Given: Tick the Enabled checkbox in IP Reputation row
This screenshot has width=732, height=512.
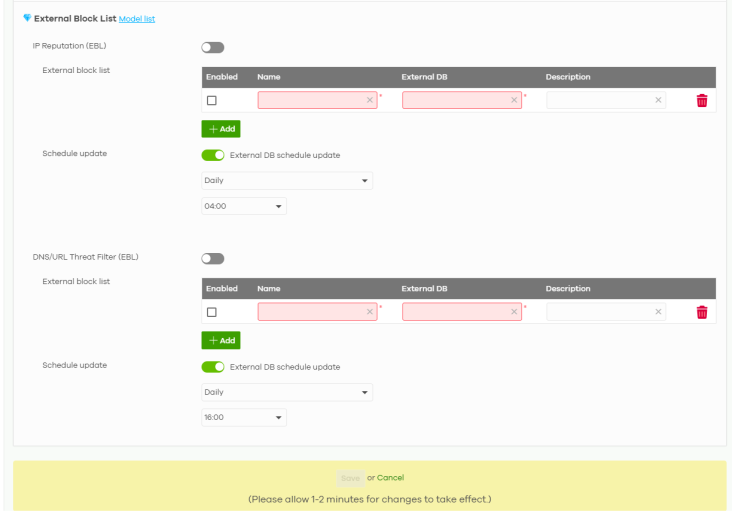Looking at the screenshot, I should tap(211, 101).
